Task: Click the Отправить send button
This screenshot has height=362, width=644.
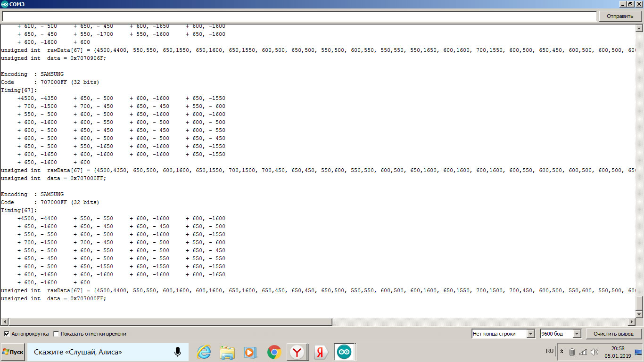Action: [x=620, y=16]
